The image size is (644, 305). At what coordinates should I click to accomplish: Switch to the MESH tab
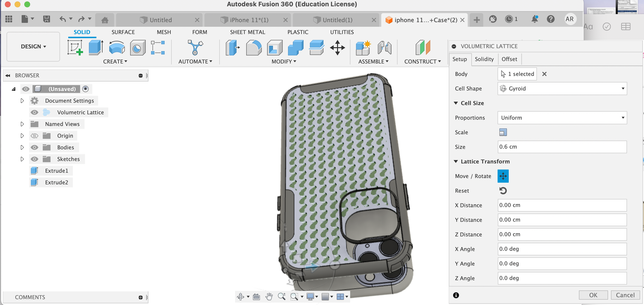coord(164,32)
